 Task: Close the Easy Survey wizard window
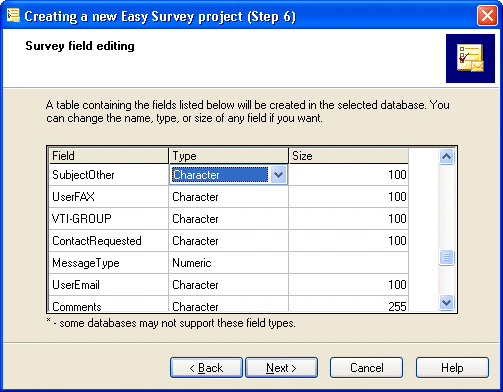[x=487, y=16]
